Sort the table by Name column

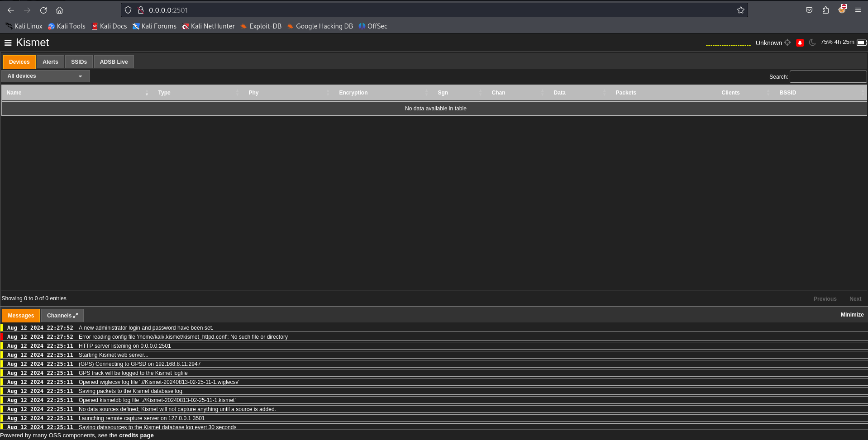coord(14,93)
